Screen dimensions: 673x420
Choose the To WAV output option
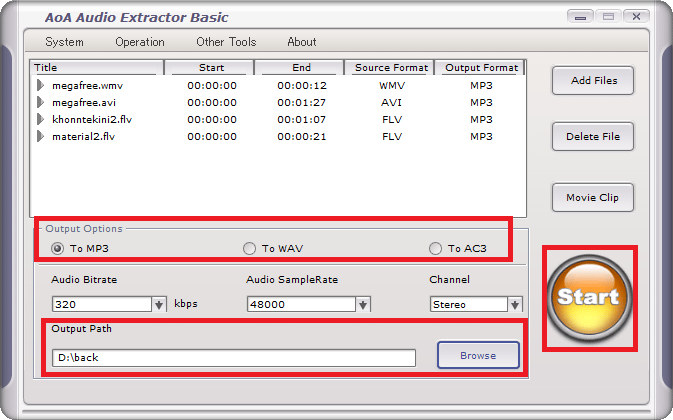[x=249, y=248]
